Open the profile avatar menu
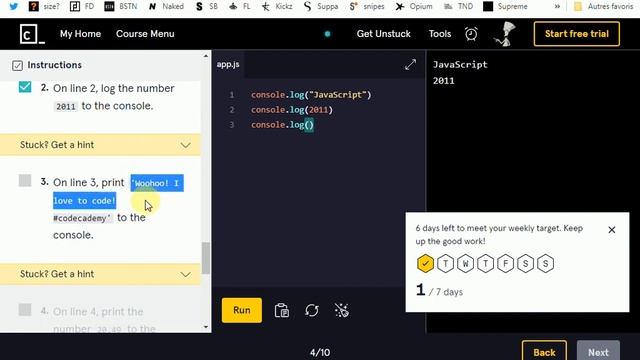Screen dimensions: 640x360 tap(505, 34)
